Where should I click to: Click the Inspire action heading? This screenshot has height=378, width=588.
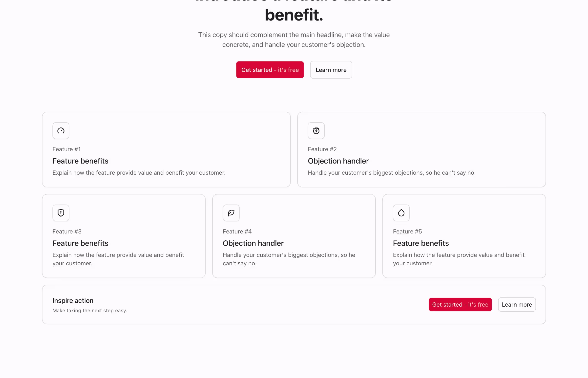point(73,300)
